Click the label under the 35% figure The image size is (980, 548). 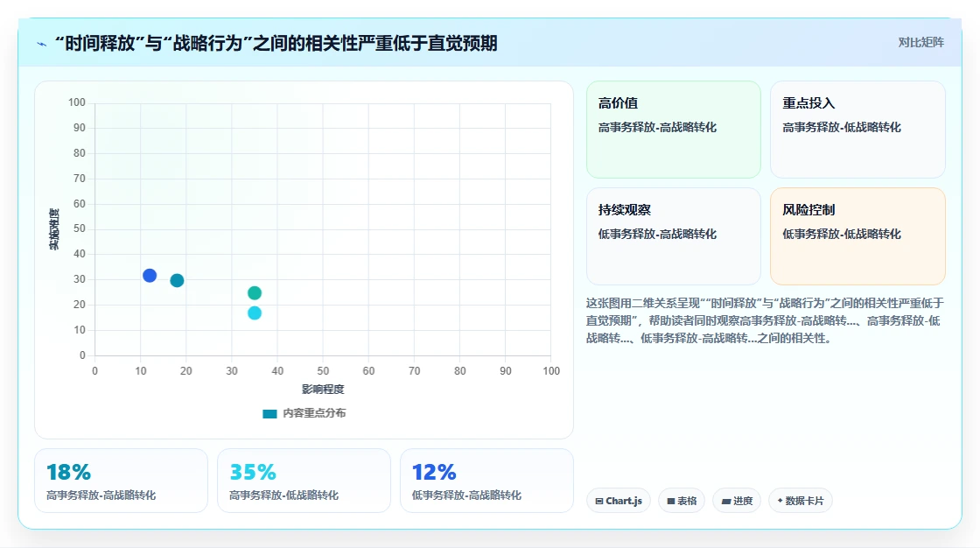(x=283, y=495)
